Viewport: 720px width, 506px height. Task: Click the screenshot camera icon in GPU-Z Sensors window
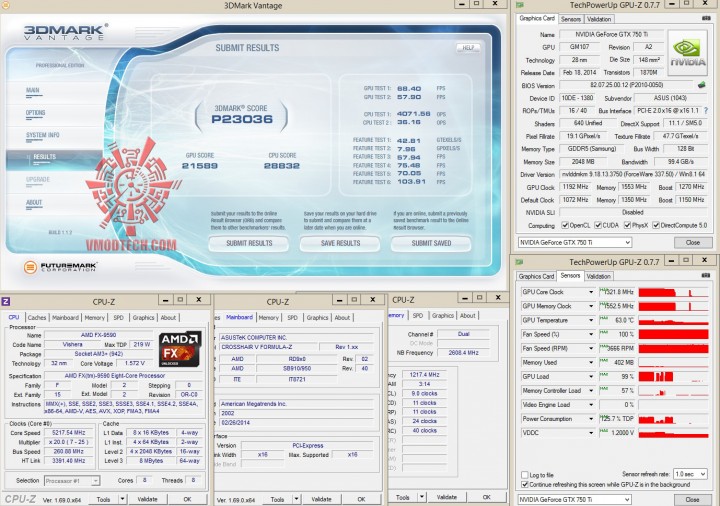706,275
